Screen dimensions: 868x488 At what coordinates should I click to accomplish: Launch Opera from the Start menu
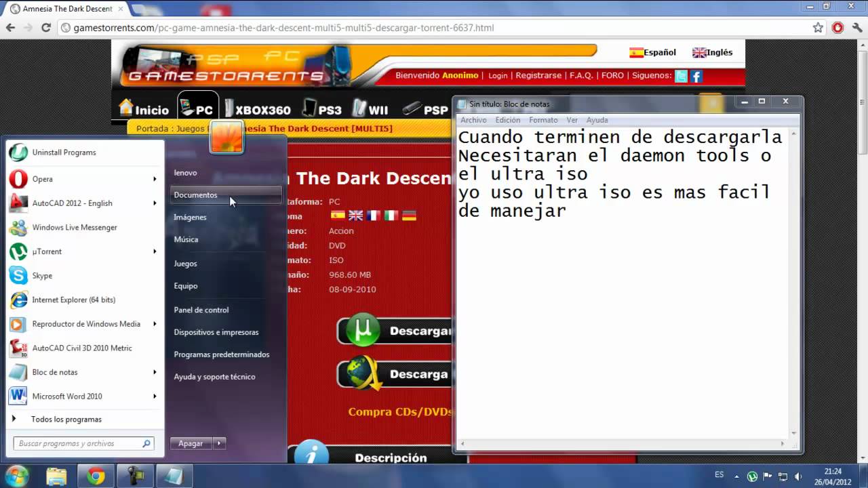click(85, 179)
